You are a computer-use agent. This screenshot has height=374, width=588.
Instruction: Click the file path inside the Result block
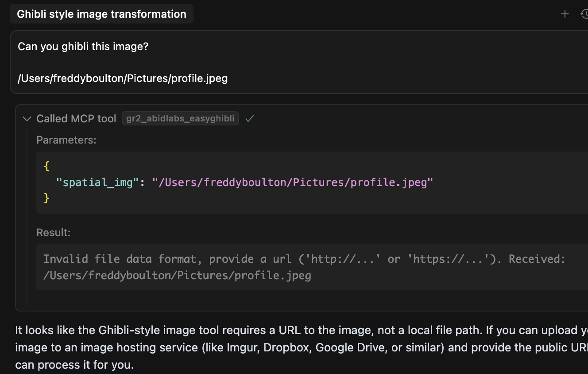(x=177, y=275)
